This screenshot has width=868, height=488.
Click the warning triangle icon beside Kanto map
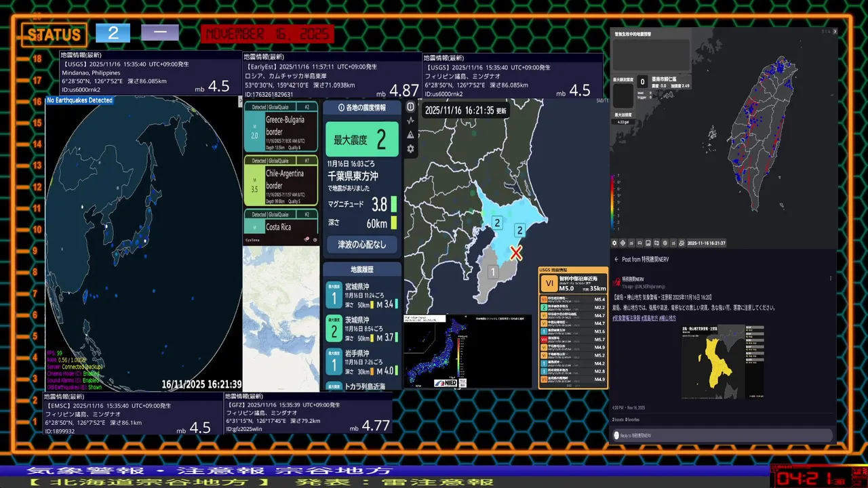[410, 135]
